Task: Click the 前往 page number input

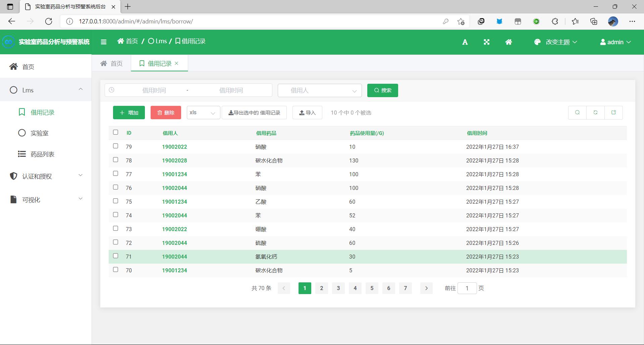Action: point(467,288)
